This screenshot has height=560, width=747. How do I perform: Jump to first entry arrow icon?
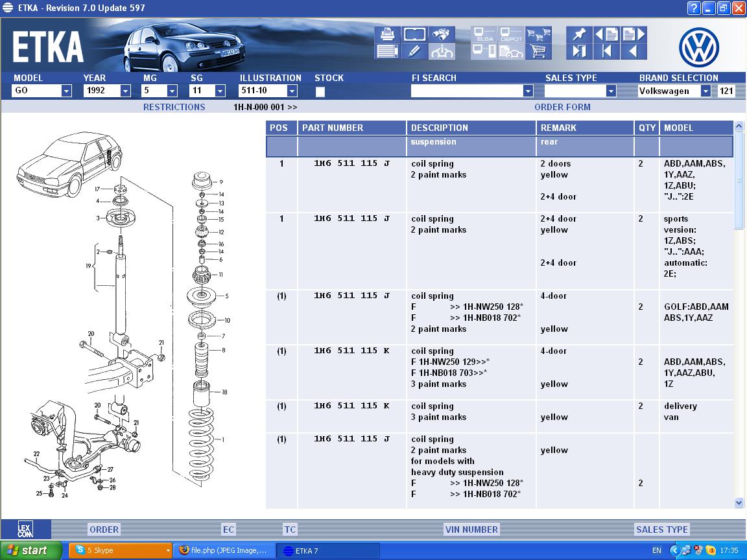(607, 51)
